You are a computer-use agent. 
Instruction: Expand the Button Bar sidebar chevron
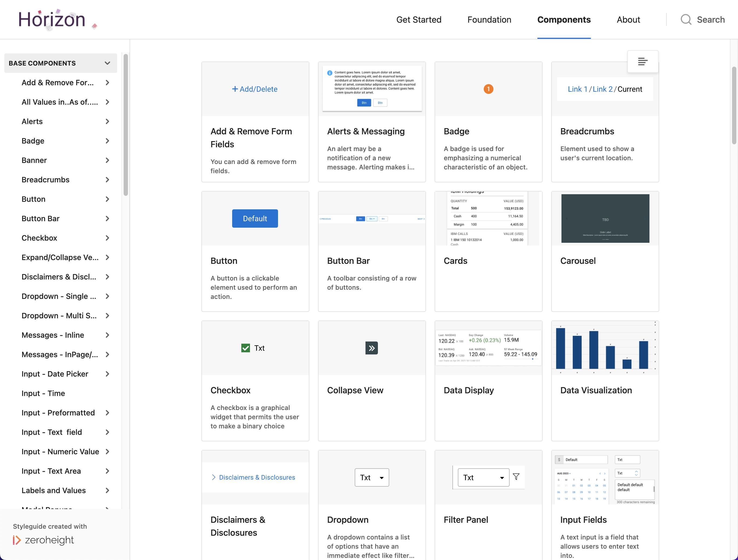pos(107,218)
